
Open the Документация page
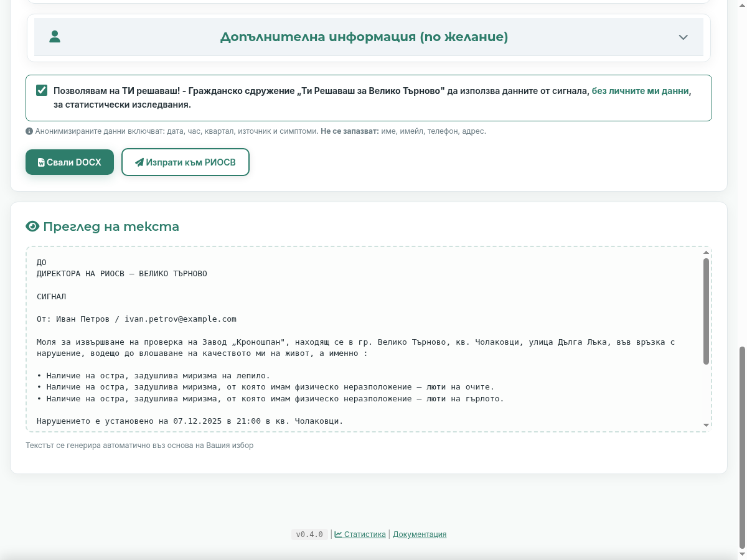(420, 534)
